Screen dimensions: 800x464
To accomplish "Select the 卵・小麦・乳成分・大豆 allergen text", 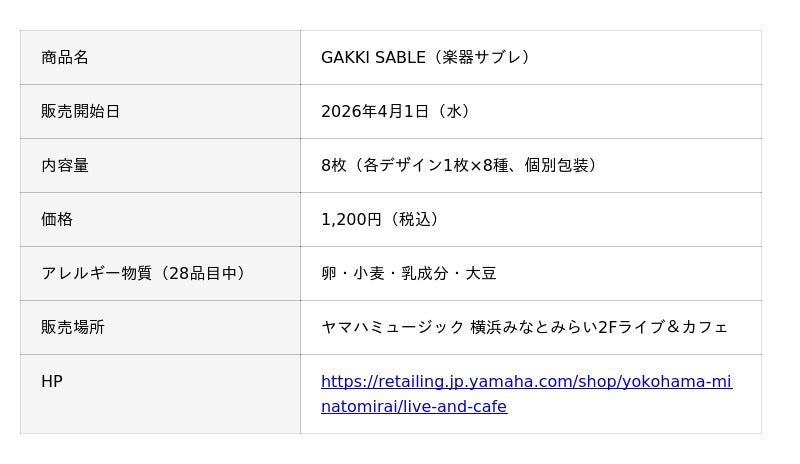I will tap(409, 273).
